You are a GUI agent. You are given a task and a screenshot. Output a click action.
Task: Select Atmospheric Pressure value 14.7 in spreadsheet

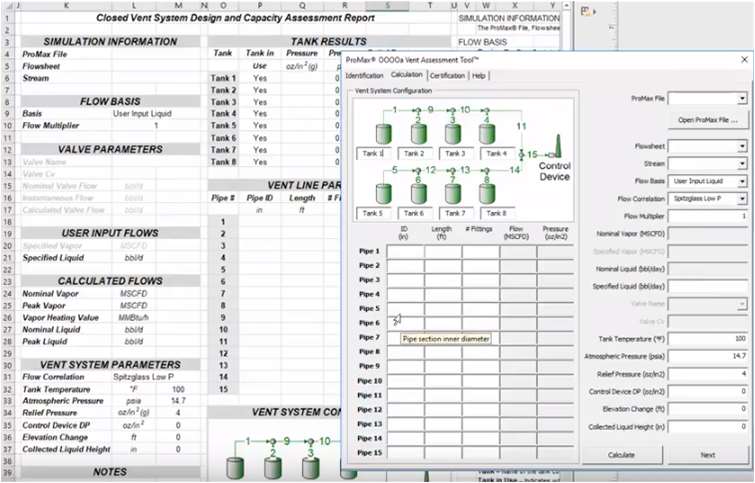click(x=178, y=401)
